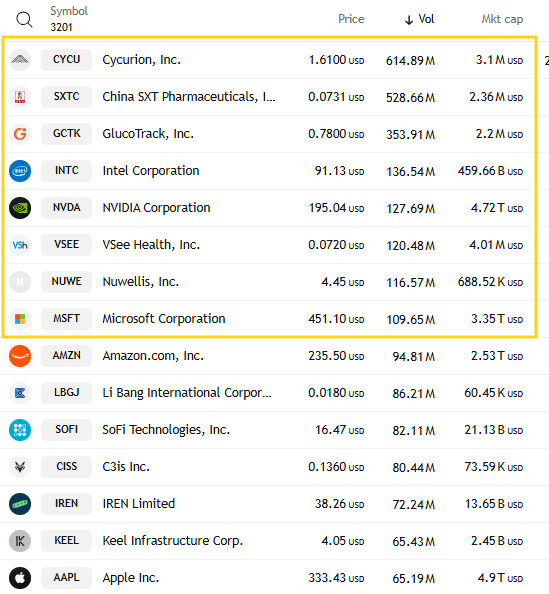Click the C3is Inc. logo

20,467
